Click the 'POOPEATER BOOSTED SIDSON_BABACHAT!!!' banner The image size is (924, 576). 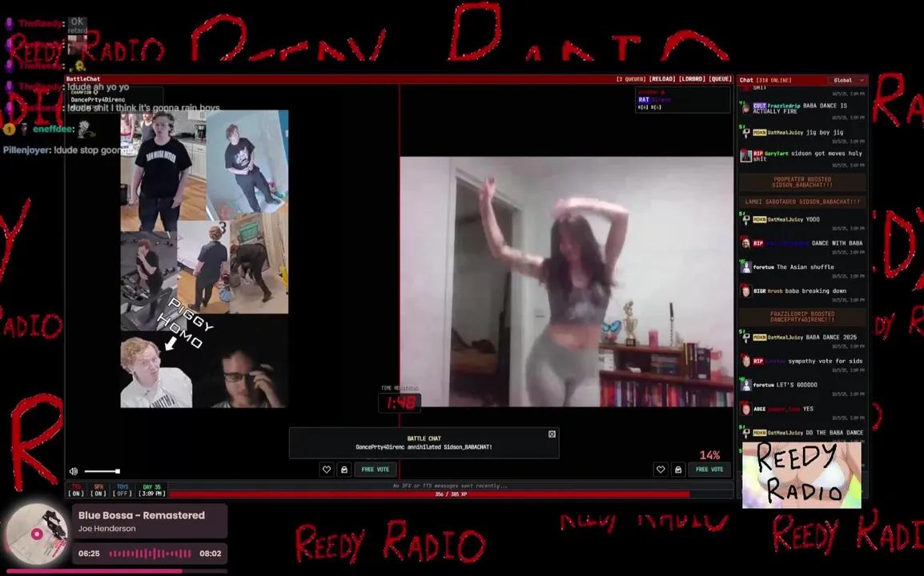tap(802, 182)
